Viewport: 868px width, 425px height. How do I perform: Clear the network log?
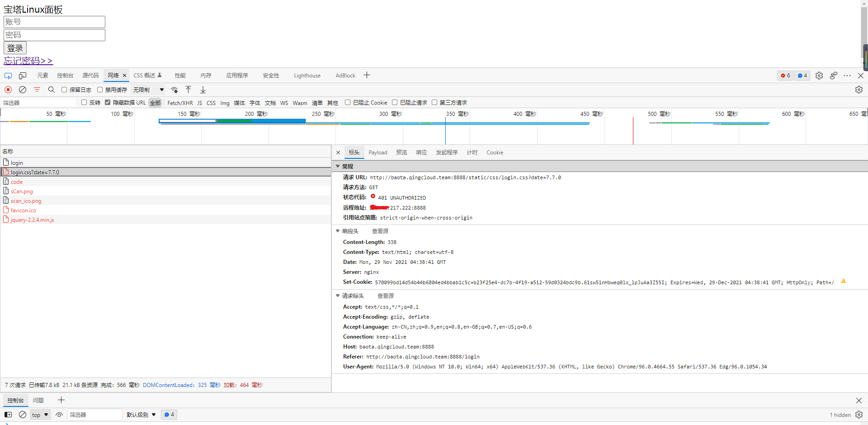(x=23, y=90)
